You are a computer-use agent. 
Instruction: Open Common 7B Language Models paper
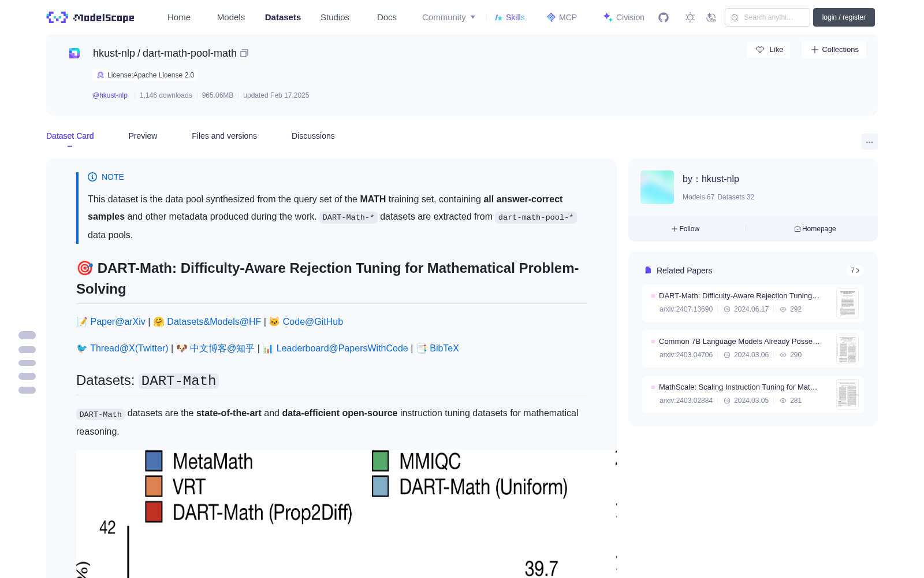pos(739,341)
